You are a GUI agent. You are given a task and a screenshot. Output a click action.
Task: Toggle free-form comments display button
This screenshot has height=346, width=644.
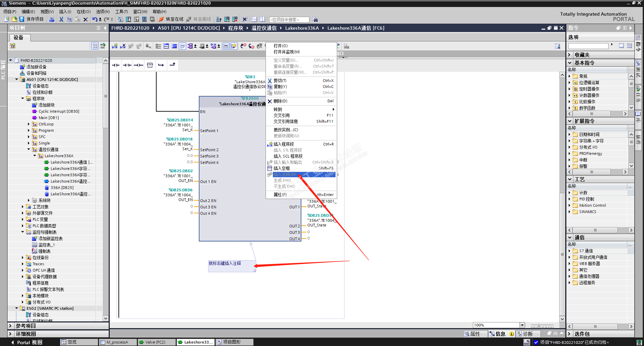182,46
